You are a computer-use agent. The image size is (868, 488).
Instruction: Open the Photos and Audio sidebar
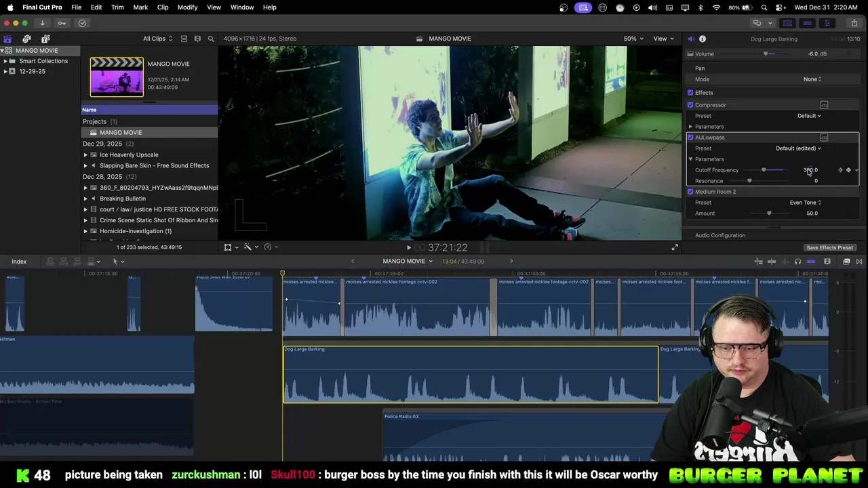[26, 39]
